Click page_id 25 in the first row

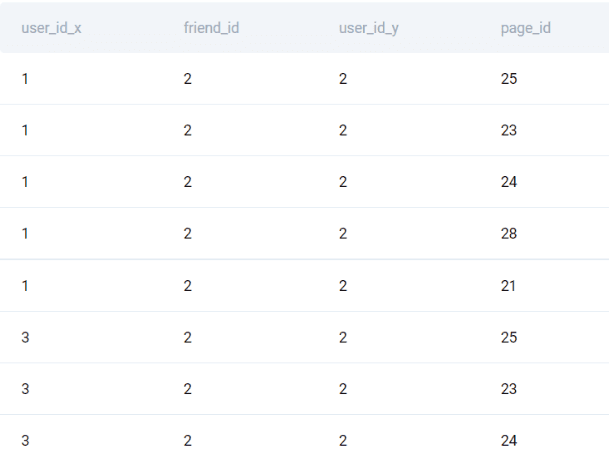pyautogui.click(x=509, y=79)
